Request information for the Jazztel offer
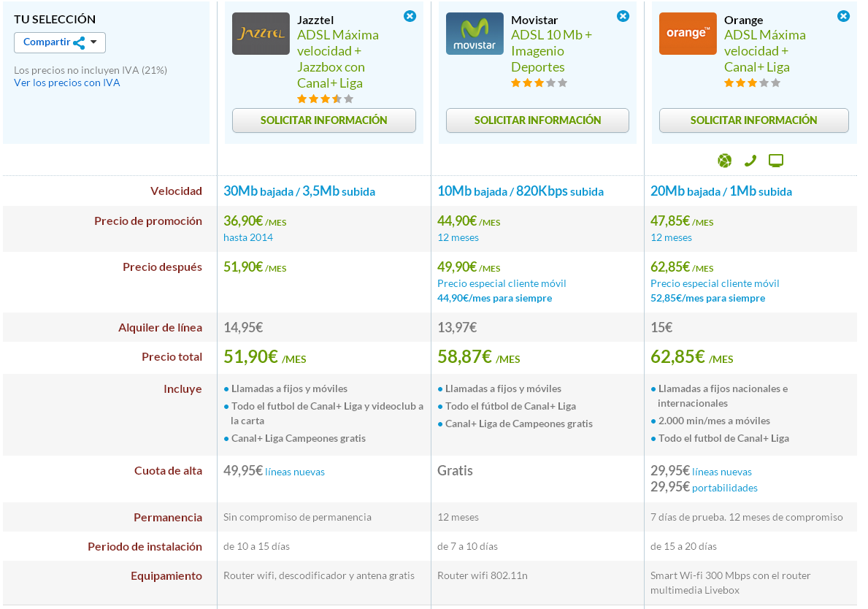The image size is (868, 609). click(x=324, y=120)
